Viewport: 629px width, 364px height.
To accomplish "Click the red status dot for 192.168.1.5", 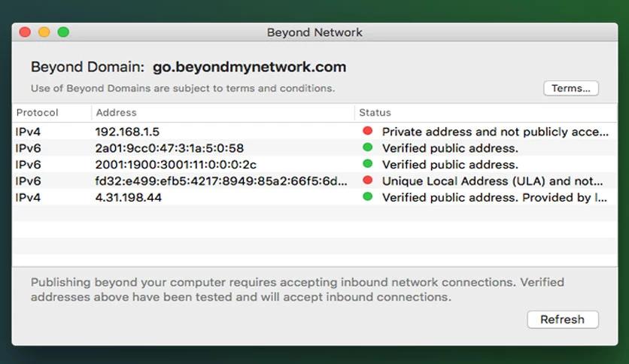I will pos(367,131).
